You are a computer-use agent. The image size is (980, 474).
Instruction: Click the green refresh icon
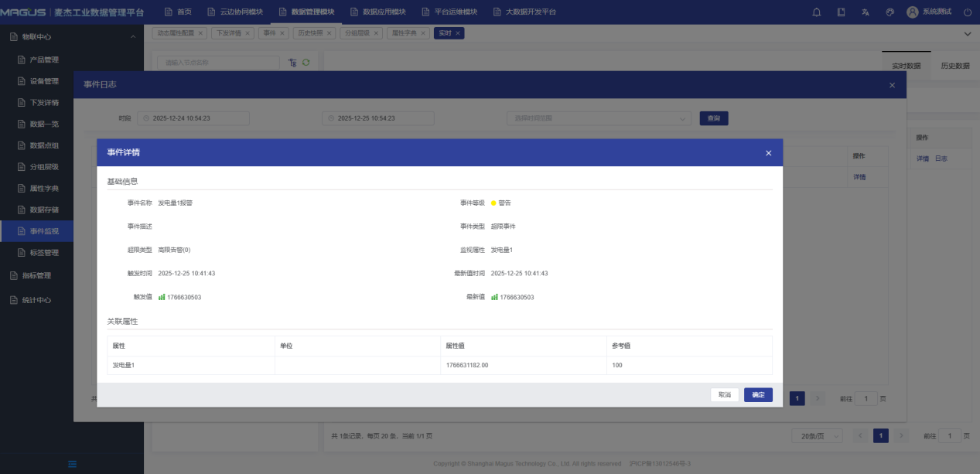(306, 63)
